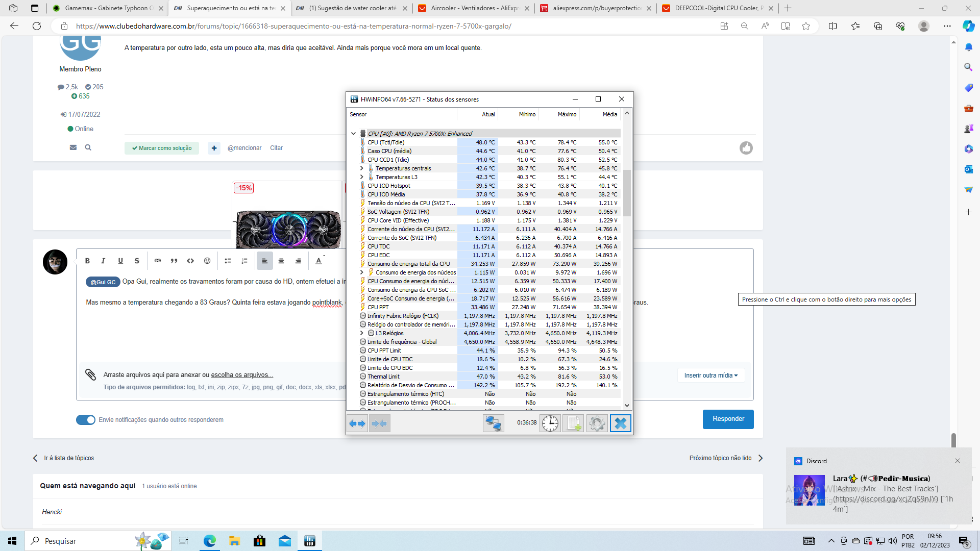Apply underline in reply editor
The height and width of the screenshot is (551, 980).
[x=120, y=261]
